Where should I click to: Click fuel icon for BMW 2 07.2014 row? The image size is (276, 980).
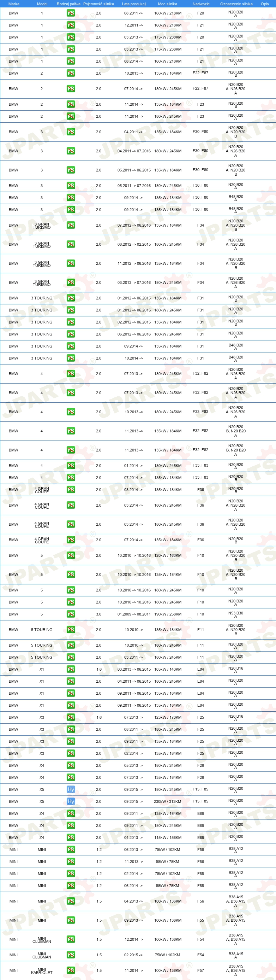coord(71,89)
